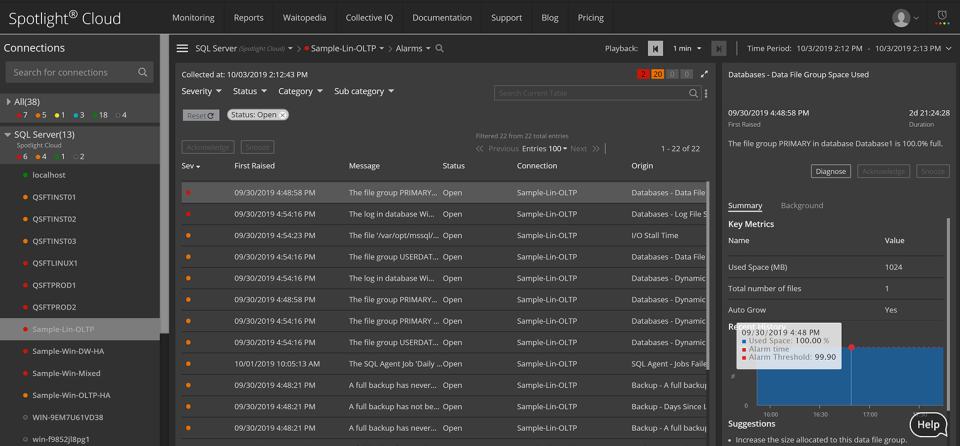This screenshot has width=960, height=446.
Task: Click the breadcrumb search magnifier icon
Action: coord(440,48)
